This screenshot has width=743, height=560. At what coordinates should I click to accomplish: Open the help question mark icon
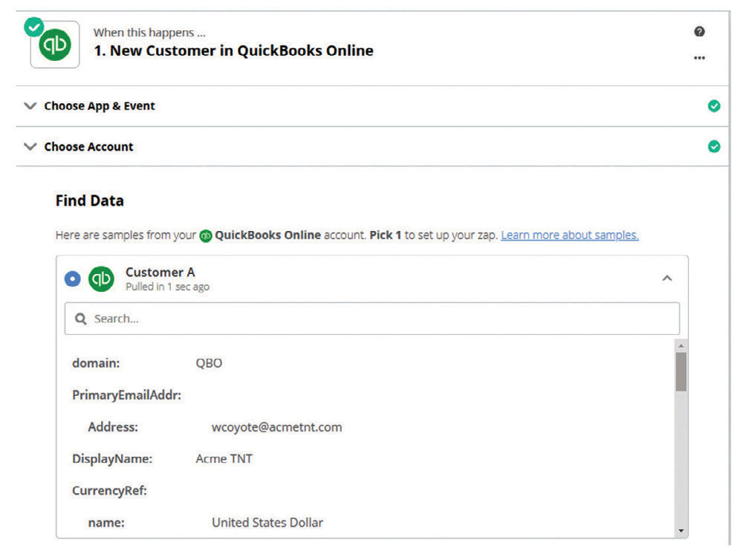(x=699, y=32)
